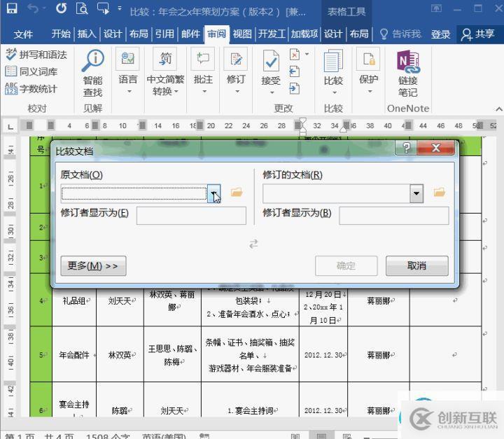Expand the original document (原文档) dropdown
This screenshot has width=504, height=439.
pyautogui.click(x=214, y=193)
